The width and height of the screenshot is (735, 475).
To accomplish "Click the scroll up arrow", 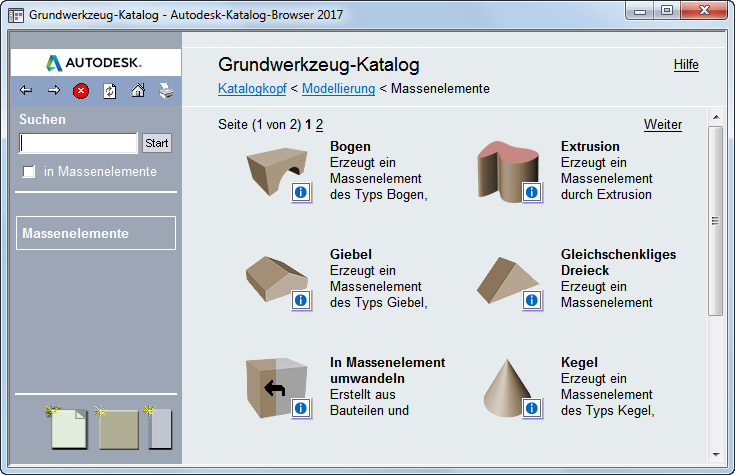I will (716, 117).
